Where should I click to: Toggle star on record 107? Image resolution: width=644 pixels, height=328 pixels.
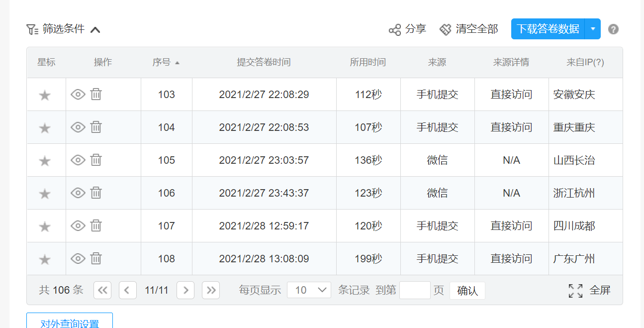(45, 226)
